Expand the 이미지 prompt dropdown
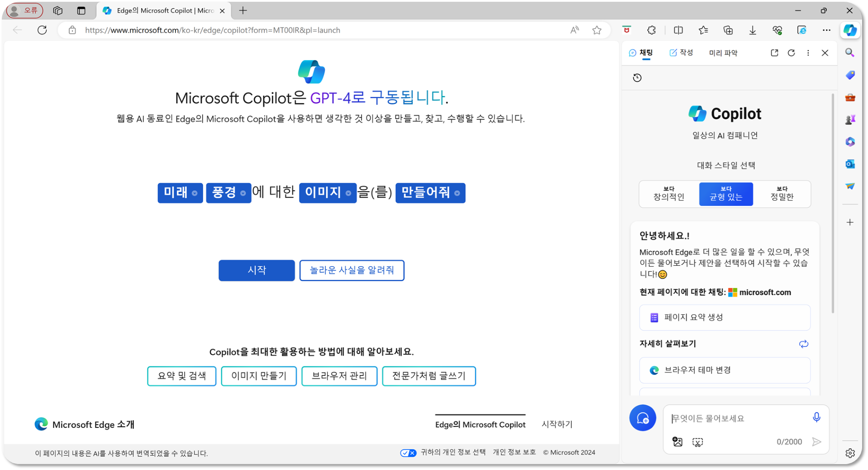 327,193
